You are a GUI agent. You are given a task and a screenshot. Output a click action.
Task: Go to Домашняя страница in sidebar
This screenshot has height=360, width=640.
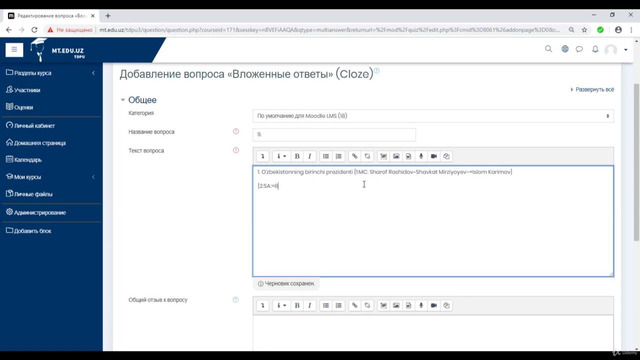(36, 143)
